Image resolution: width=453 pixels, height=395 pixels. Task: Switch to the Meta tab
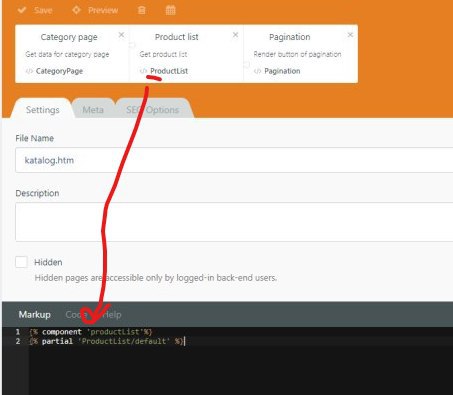coord(93,110)
